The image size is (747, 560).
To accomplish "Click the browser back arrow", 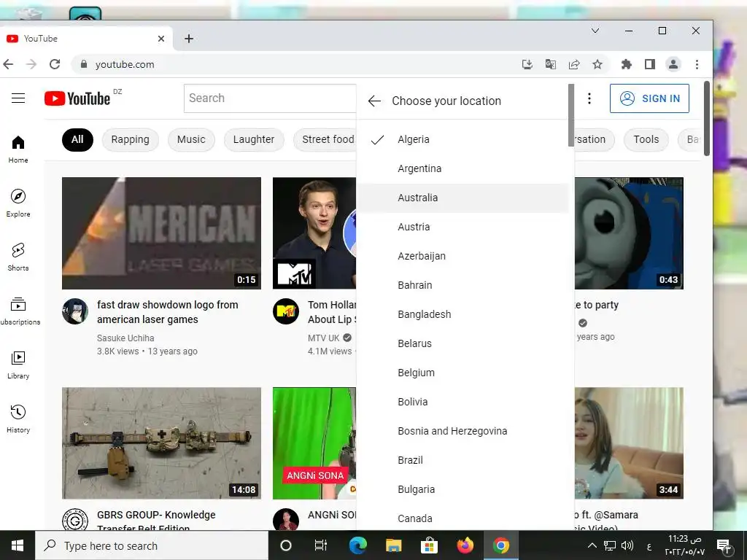I will [8, 64].
